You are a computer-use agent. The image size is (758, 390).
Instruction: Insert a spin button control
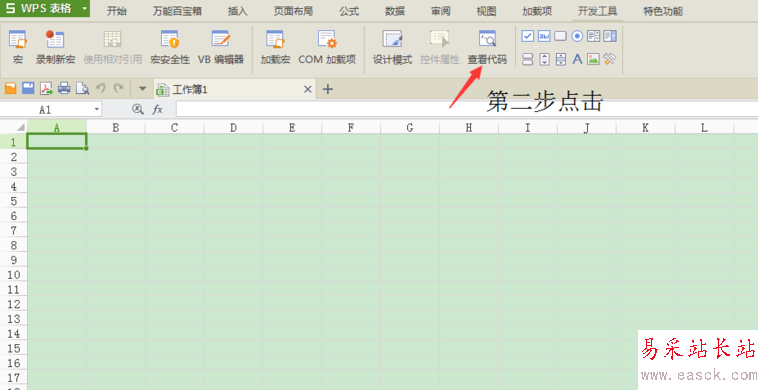(544, 59)
